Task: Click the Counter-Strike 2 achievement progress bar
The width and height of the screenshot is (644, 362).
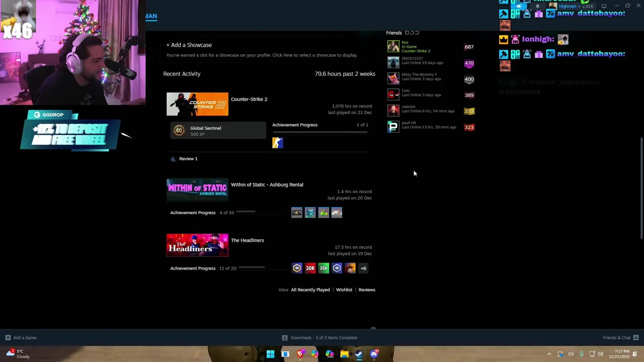Action: (320, 132)
